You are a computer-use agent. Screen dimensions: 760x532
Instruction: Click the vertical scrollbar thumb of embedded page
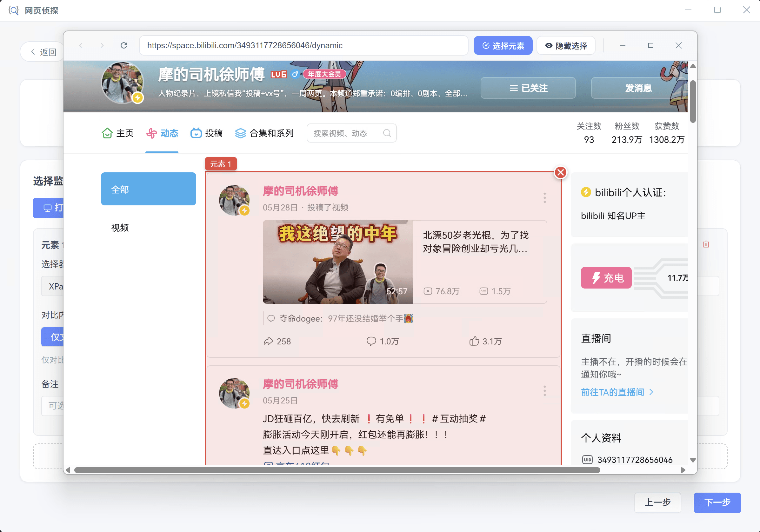click(692, 101)
